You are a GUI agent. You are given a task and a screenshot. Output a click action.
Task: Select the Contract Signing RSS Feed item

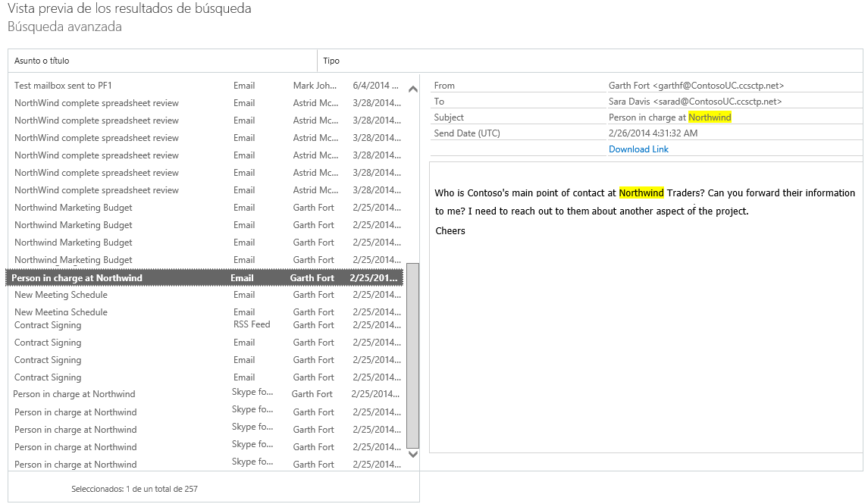pos(48,325)
